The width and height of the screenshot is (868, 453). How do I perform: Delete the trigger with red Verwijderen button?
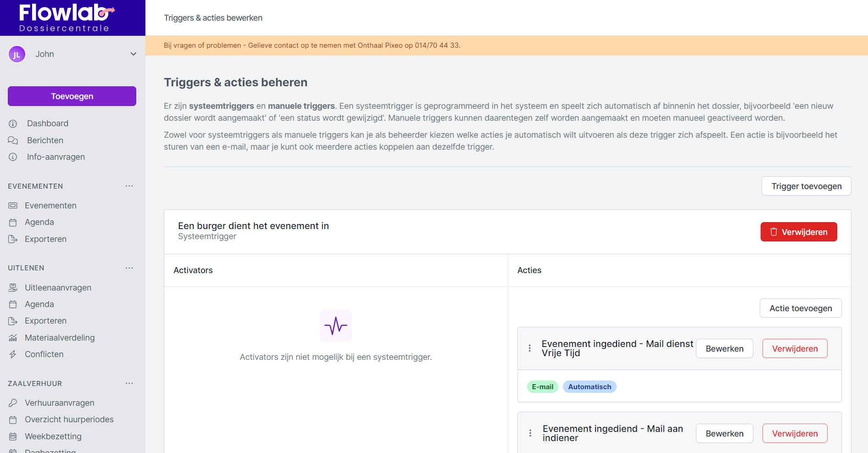[798, 232]
